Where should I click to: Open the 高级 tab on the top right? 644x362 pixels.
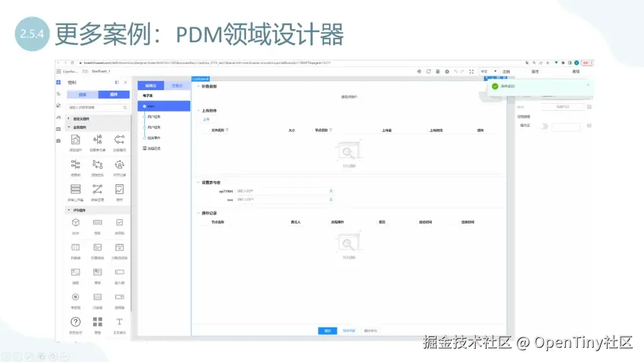pyautogui.click(x=577, y=72)
